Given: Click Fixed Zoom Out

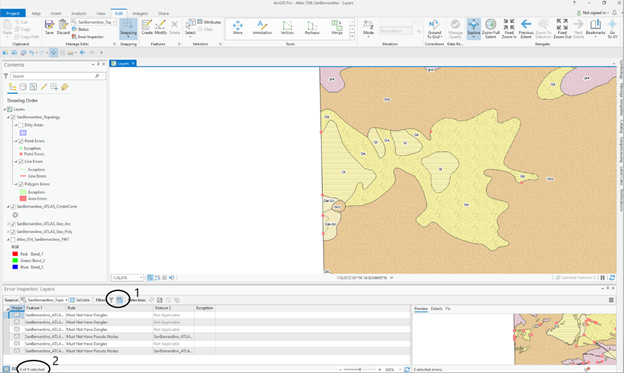Looking at the screenshot, I should tap(562, 28).
